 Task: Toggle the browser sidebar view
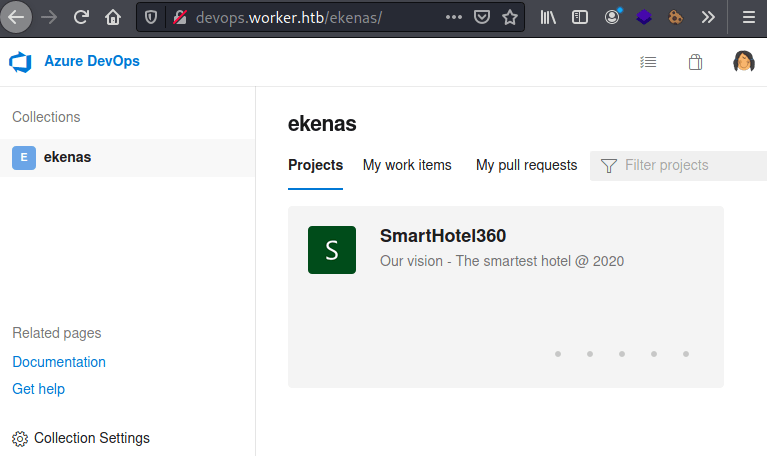point(580,18)
